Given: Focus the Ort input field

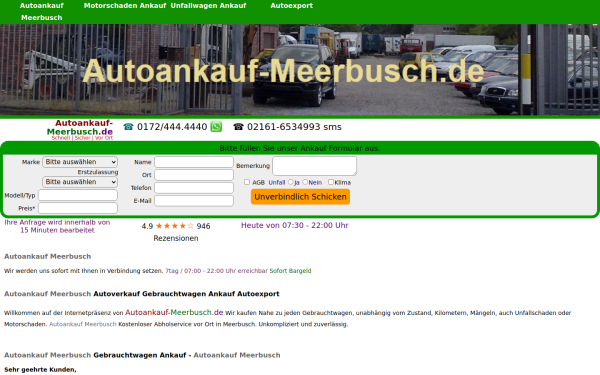Looking at the screenshot, I should (194, 175).
